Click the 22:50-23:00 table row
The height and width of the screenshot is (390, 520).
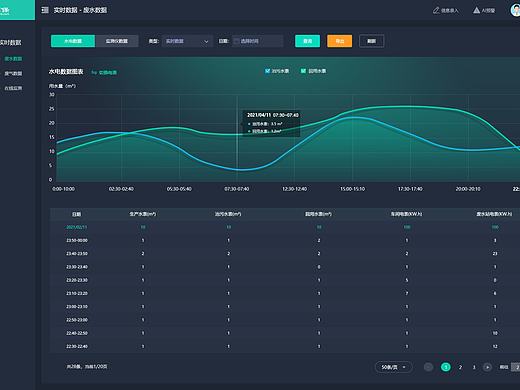click(285, 320)
